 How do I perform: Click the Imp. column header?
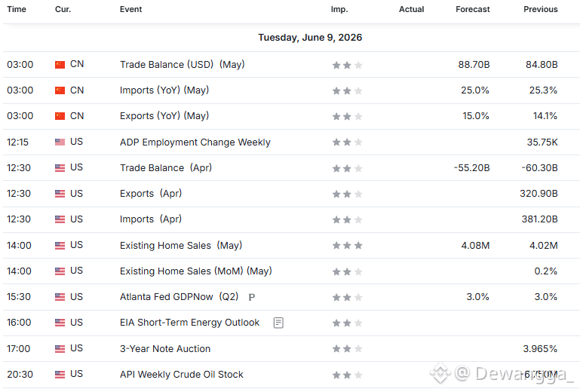[x=339, y=9]
